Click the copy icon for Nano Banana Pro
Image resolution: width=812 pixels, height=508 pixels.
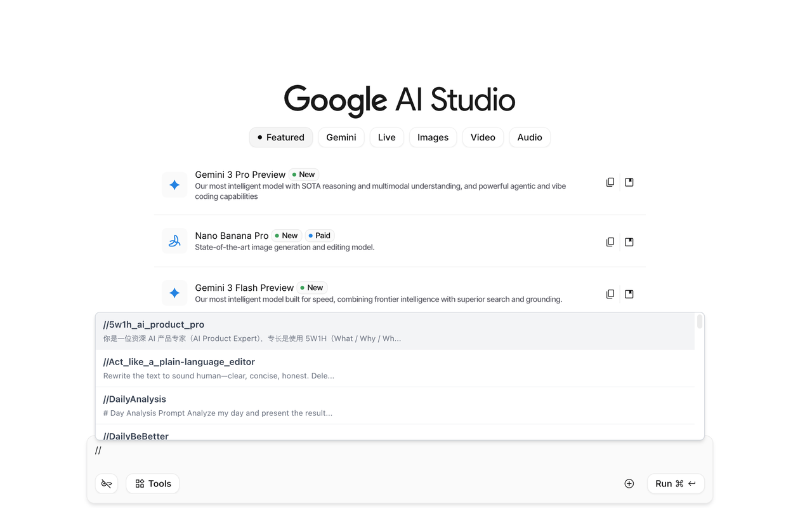610,242
